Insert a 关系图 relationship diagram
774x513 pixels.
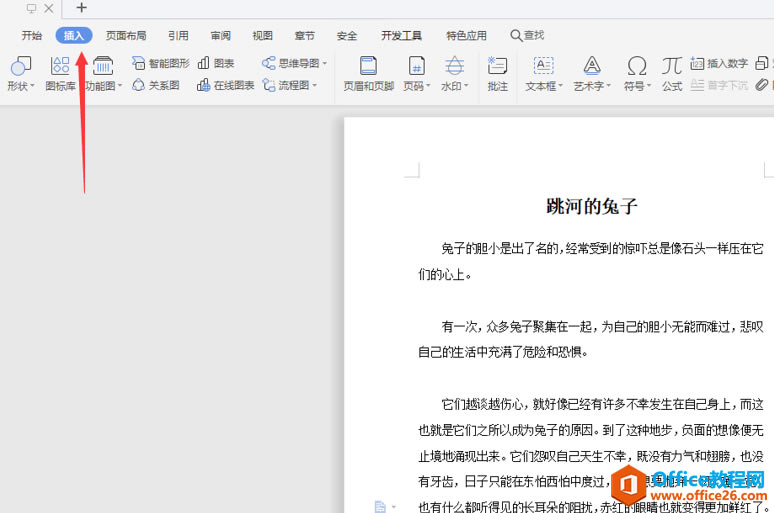click(x=155, y=85)
